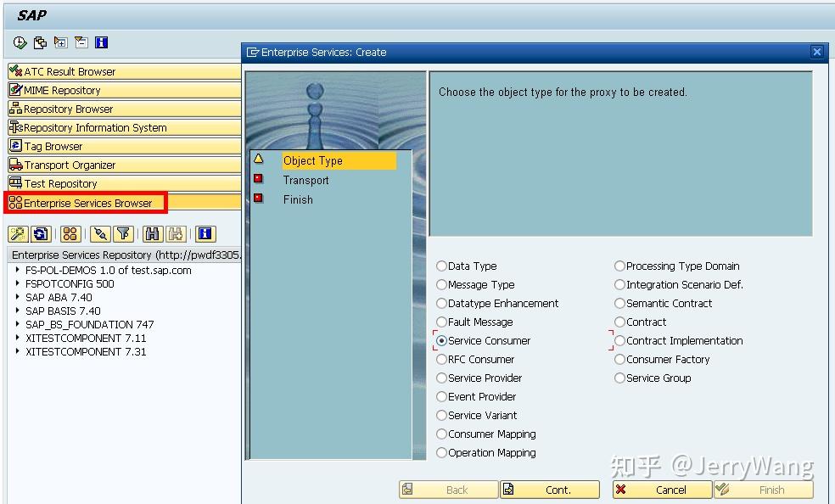Open the Information icon in the repository toolbar
Screen dimensions: 835x504
point(204,234)
